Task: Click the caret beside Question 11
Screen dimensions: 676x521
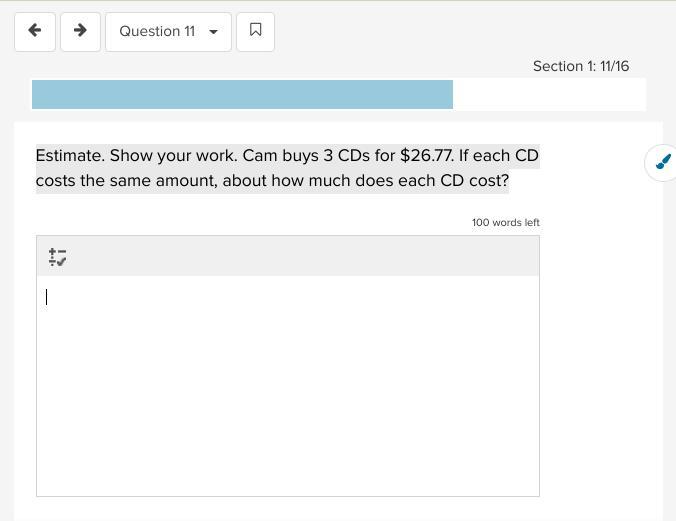Action: point(213,32)
